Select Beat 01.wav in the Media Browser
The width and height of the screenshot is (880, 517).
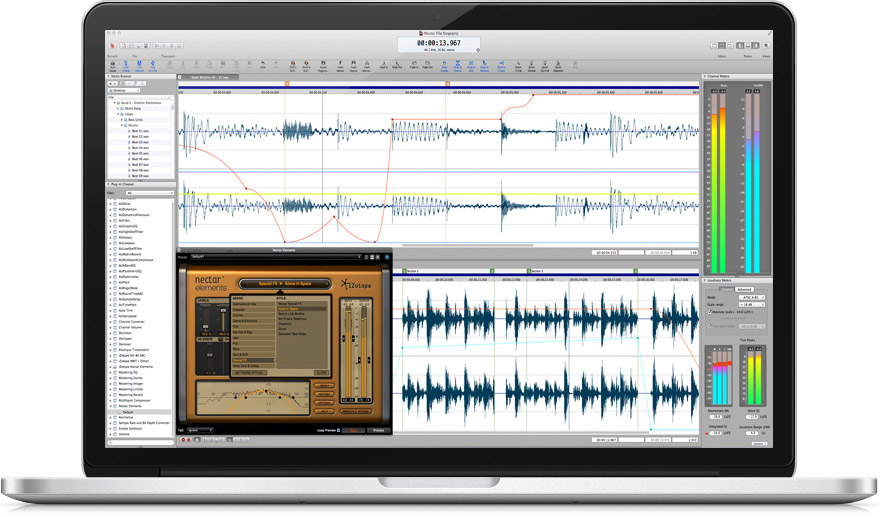pyautogui.click(x=139, y=131)
